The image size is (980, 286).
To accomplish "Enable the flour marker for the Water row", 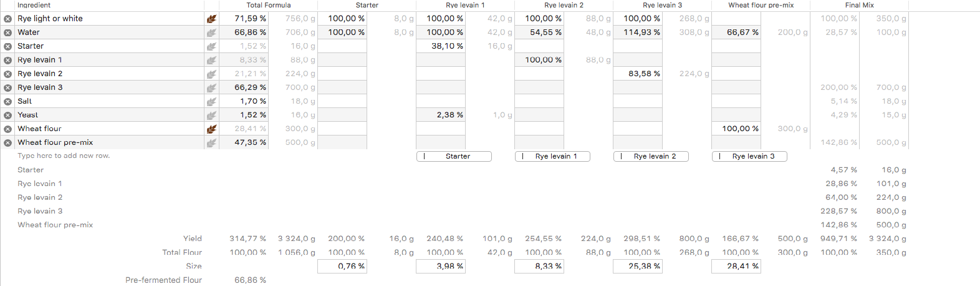I will (x=211, y=32).
